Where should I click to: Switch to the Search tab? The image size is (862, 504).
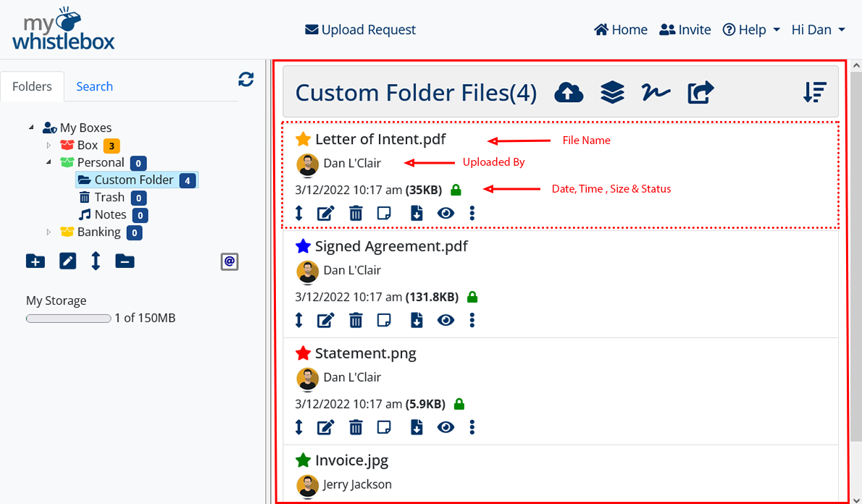point(94,86)
